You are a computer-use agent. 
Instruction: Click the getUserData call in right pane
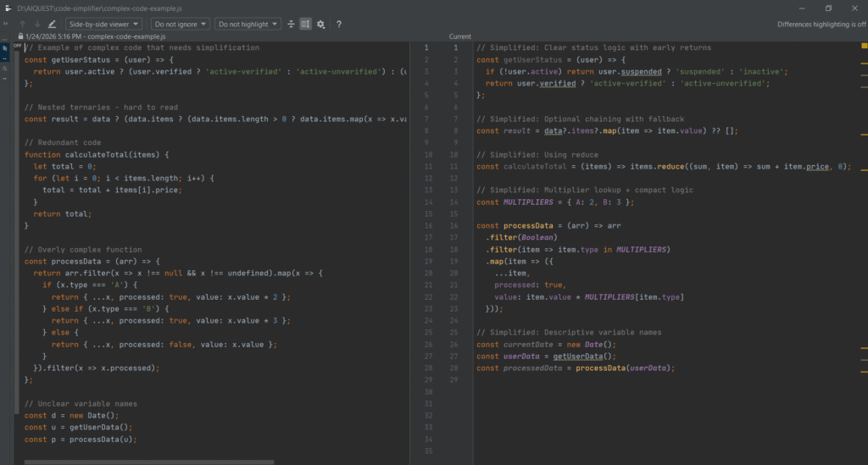click(579, 357)
